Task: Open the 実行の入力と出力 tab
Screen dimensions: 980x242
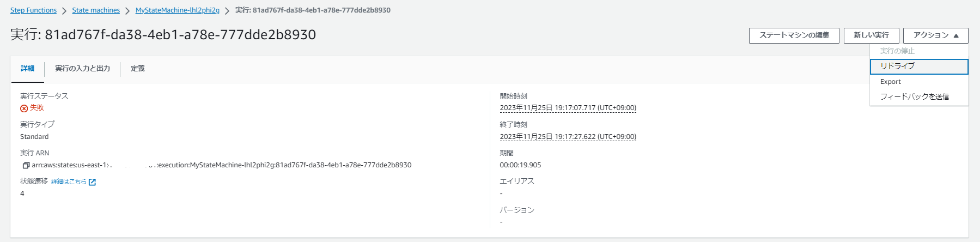Action: click(82, 69)
